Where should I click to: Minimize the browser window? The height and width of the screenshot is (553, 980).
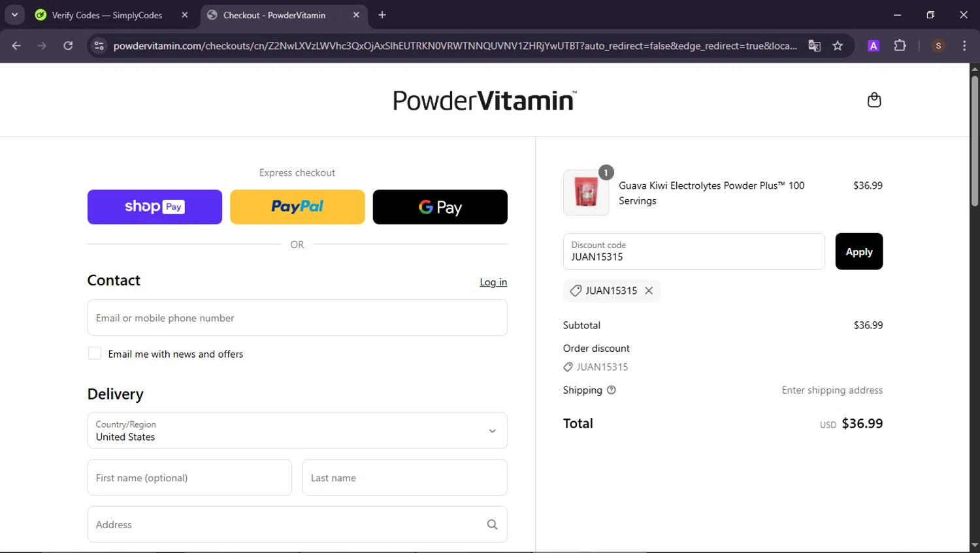[897, 15]
